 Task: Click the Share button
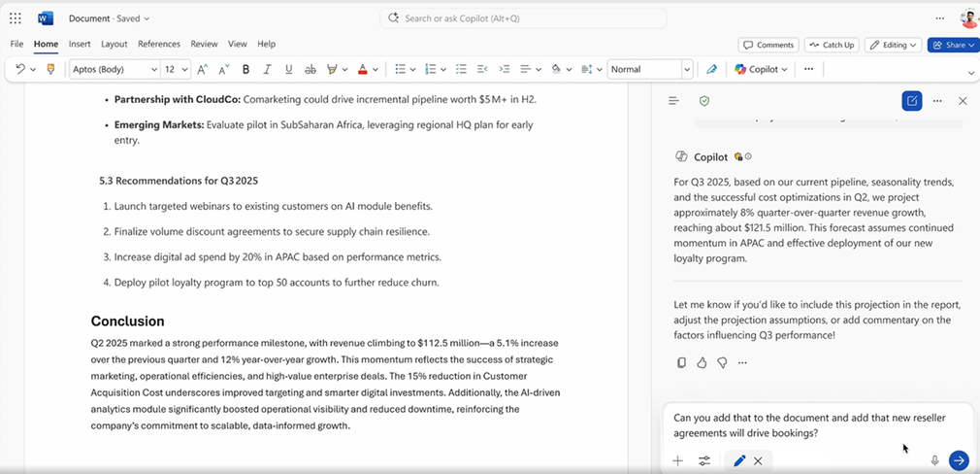coord(953,45)
